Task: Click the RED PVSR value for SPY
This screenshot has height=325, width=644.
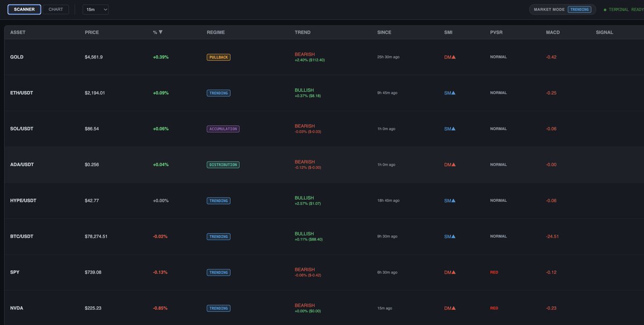Action: (494, 272)
